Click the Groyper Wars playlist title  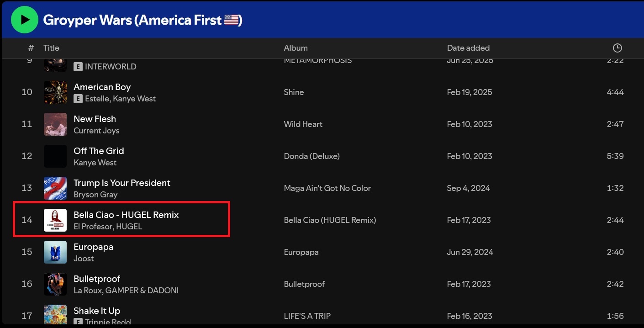point(143,20)
